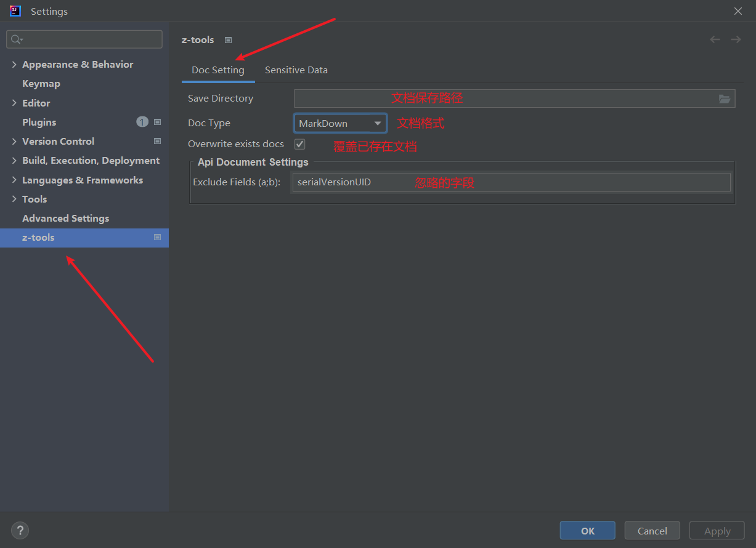Click the settings search field
The image size is (756, 548).
click(84, 39)
